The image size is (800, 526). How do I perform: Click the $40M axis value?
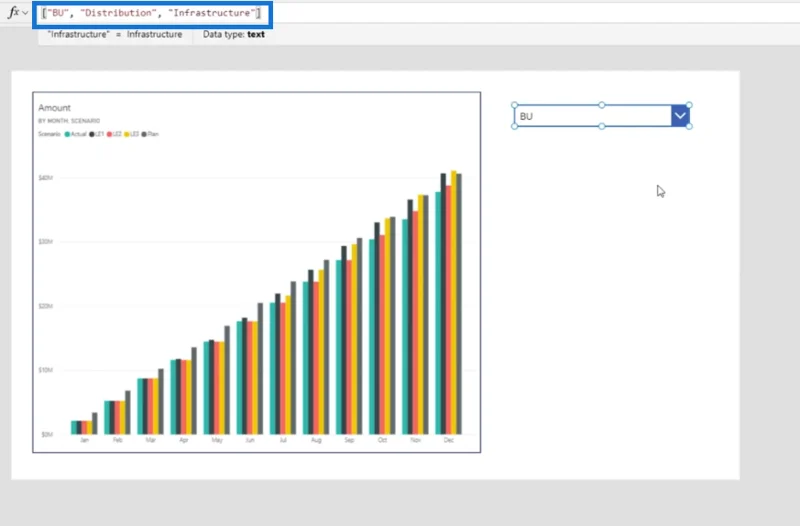(x=45, y=178)
